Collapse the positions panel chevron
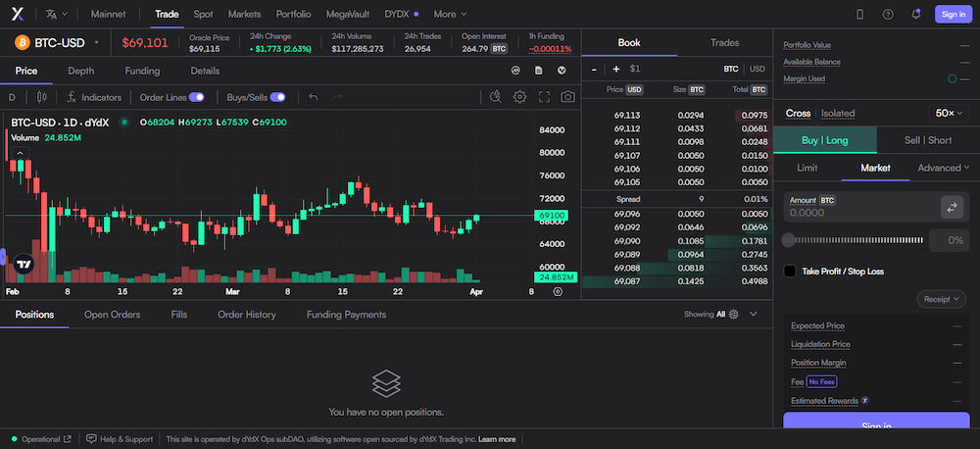The width and height of the screenshot is (980, 449). click(753, 314)
